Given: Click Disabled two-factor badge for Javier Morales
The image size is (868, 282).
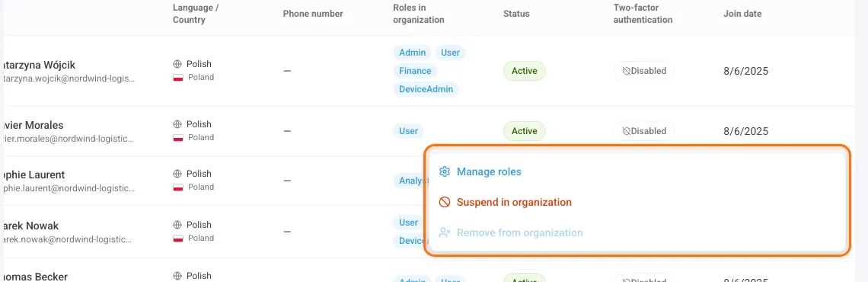Looking at the screenshot, I should pos(644,131).
